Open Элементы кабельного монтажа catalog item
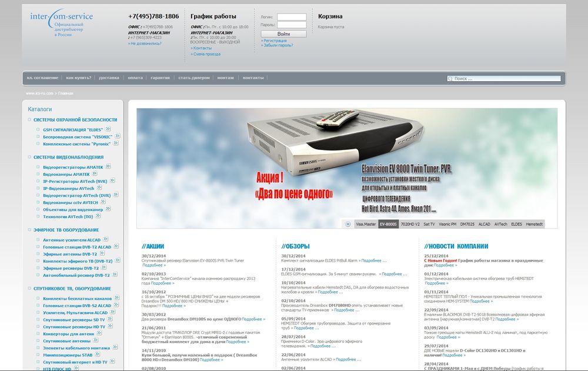The height and width of the screenshot is (371, 588). [76, 347]
